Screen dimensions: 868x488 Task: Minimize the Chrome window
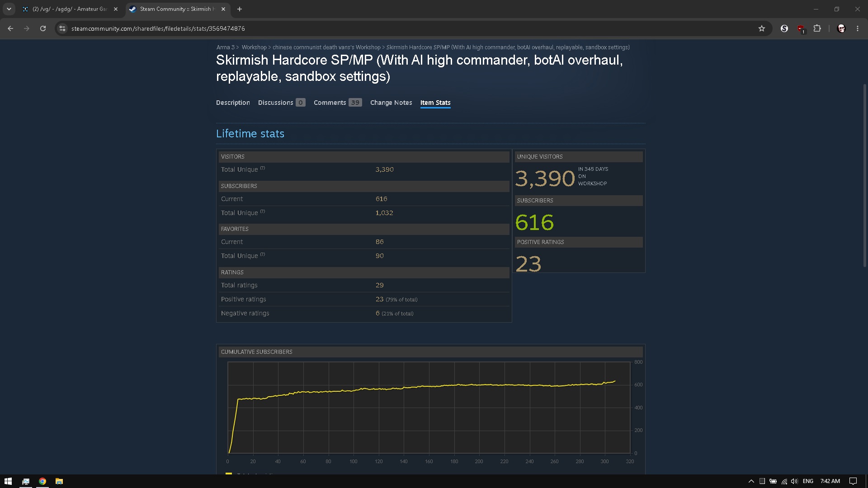[816, 9]
